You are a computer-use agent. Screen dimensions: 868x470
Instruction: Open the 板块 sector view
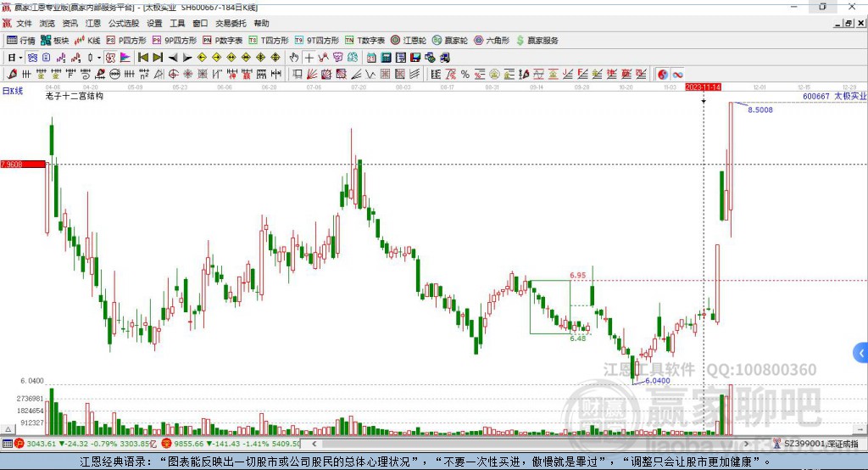coord(54,41)
